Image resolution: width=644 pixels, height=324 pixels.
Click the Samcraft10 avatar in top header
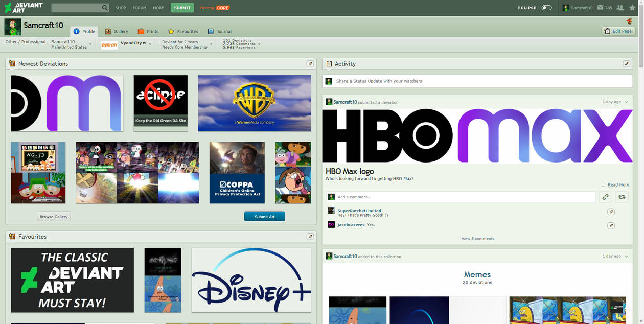coord(566,8)
